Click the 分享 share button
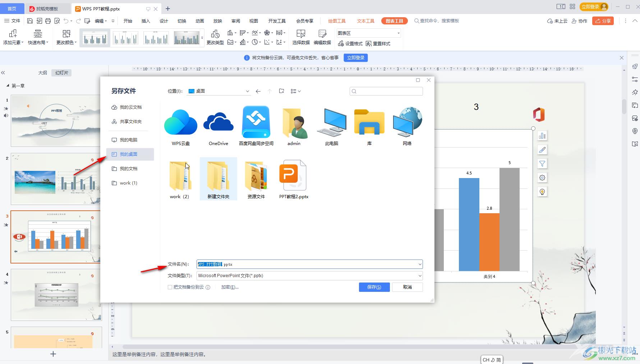The height and width of the screenshot is (364, 640). pyautogui.click(x=603, y=21)
